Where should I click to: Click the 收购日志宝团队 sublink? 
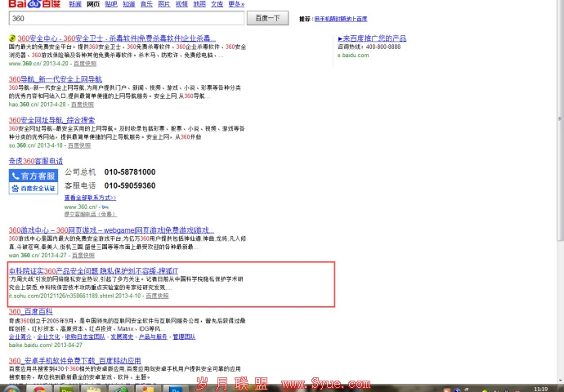[85, 336]
